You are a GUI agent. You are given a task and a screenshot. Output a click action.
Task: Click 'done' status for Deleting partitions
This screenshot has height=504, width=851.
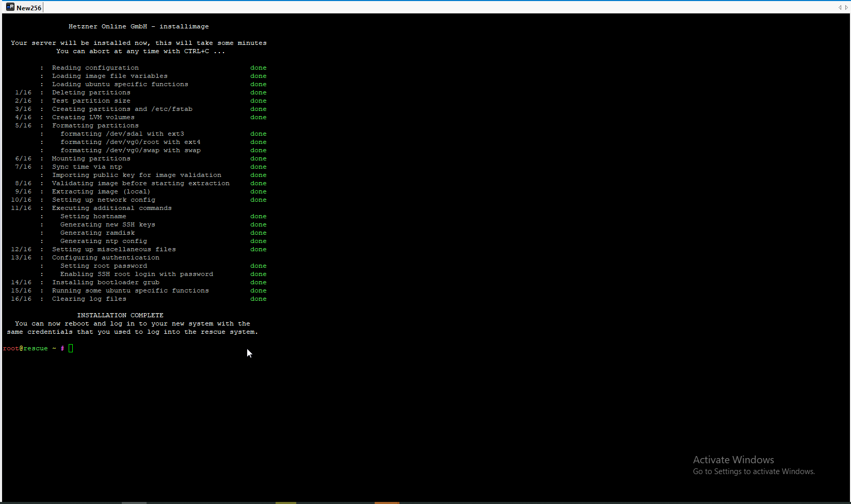(259, 92)
